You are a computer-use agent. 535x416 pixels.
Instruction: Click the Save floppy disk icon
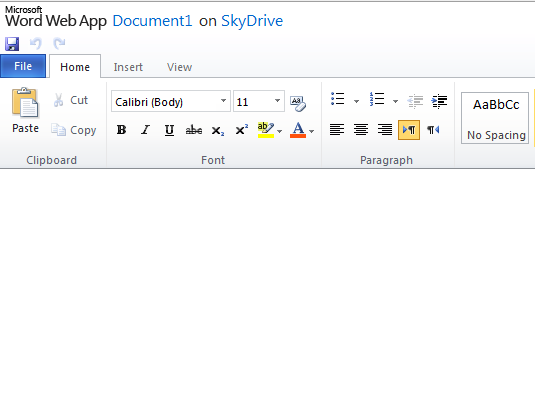pos(12,44)
